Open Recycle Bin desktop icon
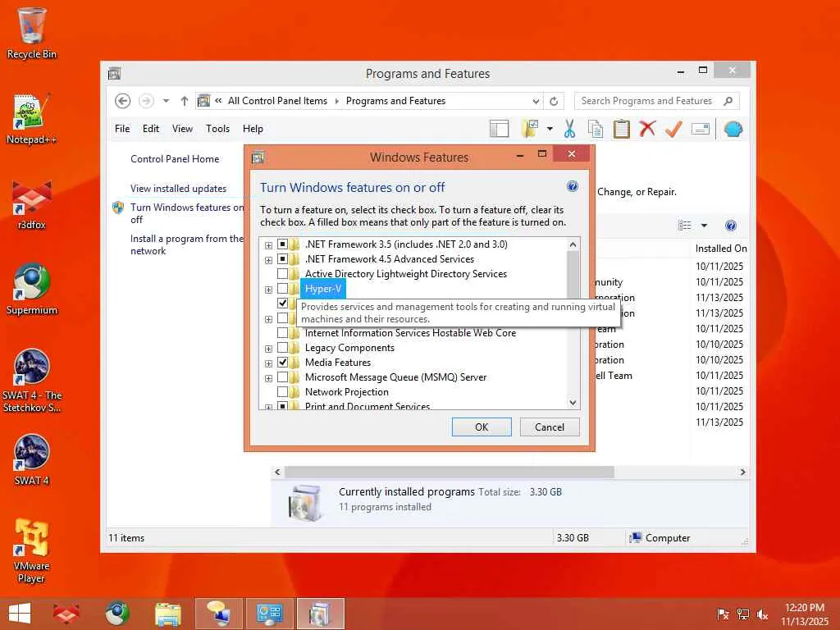840x630 pixels. pos(32,33)
